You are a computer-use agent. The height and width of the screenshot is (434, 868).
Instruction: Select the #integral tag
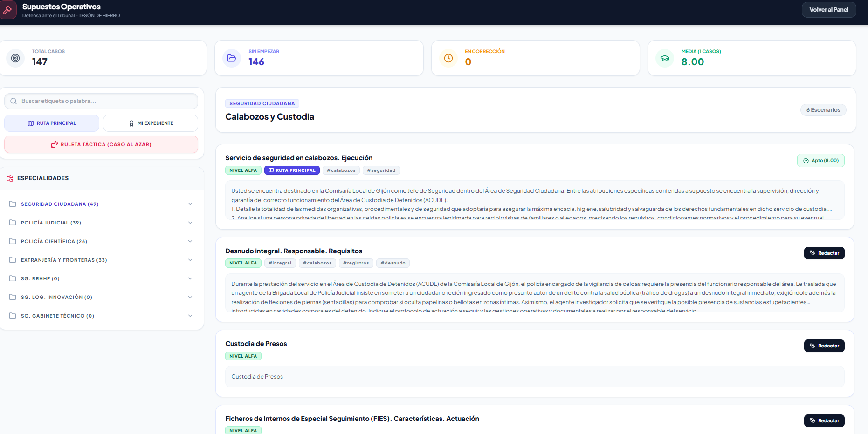(280, 263)
